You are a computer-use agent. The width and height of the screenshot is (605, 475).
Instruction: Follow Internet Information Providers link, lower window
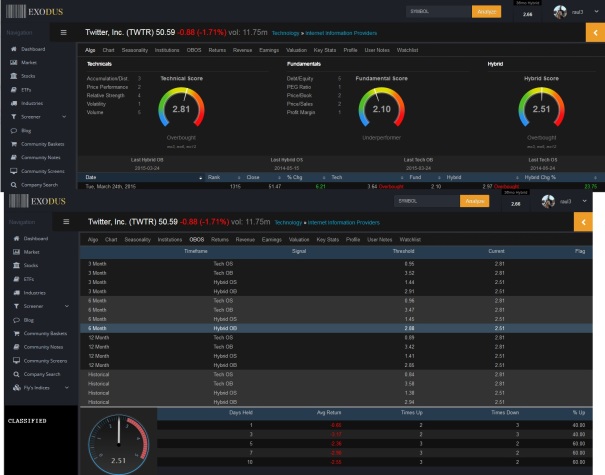(x=344, y=223)
